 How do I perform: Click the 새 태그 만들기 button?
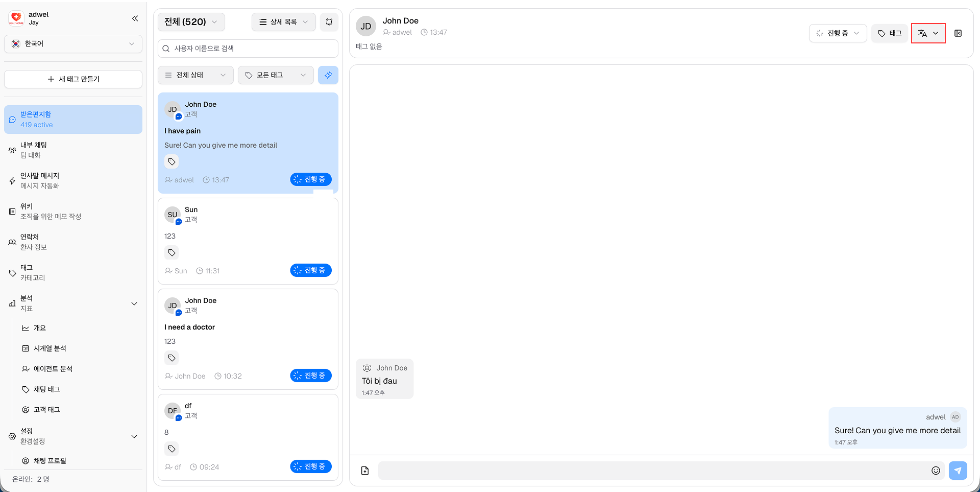pyautogui.click(x=73, y=79)
